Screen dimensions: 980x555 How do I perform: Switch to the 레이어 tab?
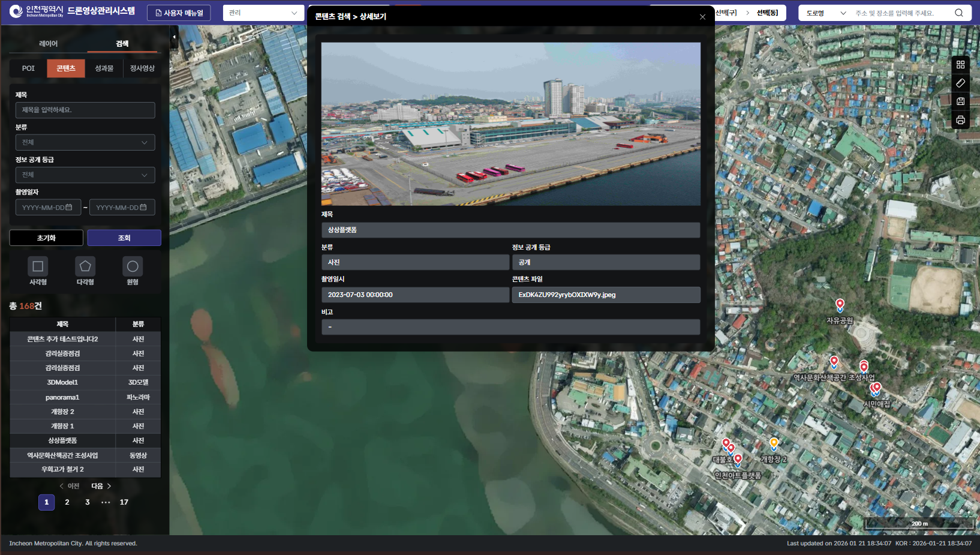pyautogui.click(x=48, y=44)
